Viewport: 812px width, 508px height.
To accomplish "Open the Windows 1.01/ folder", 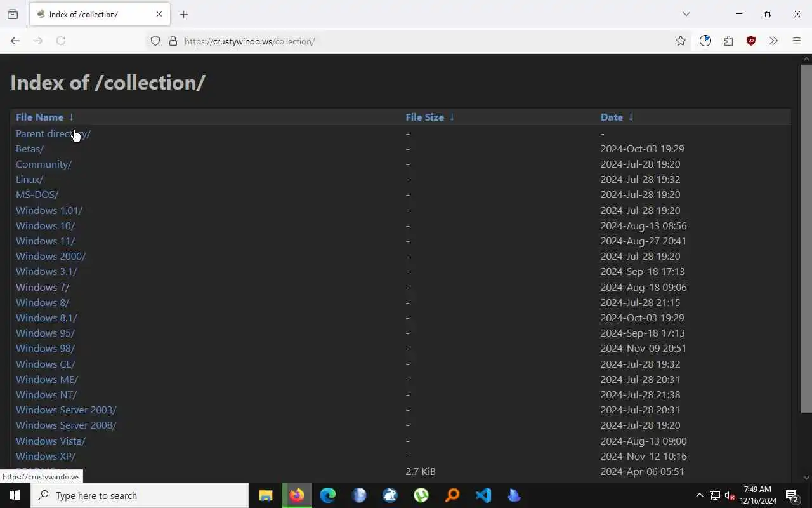I will (x=49, y=210).
